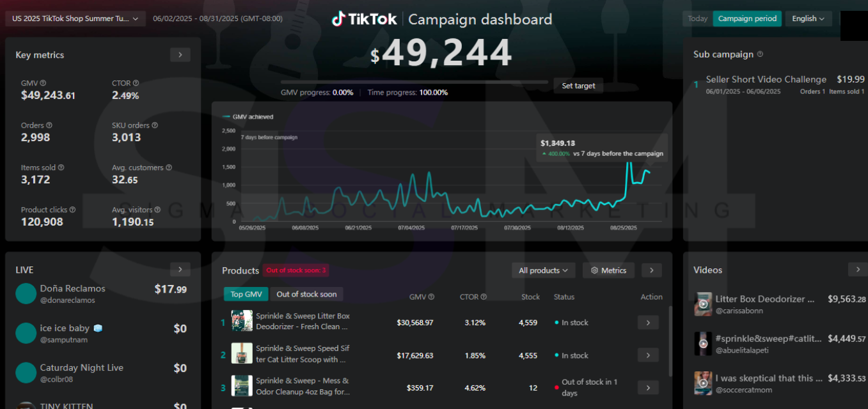Viewport: 868px width, 409px height.
Task: Click the info icon beside CTOR in Key metrics
Action: [136, 83]
